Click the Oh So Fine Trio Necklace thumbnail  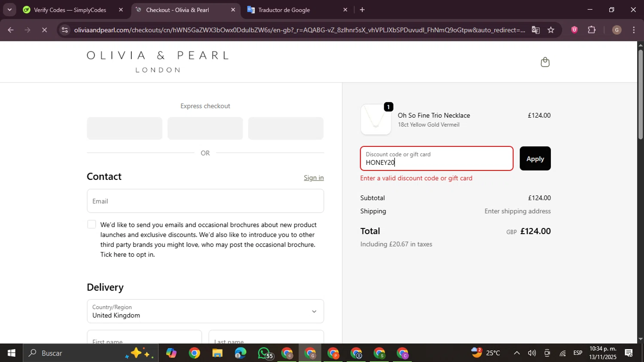click(x=376, y=119)
